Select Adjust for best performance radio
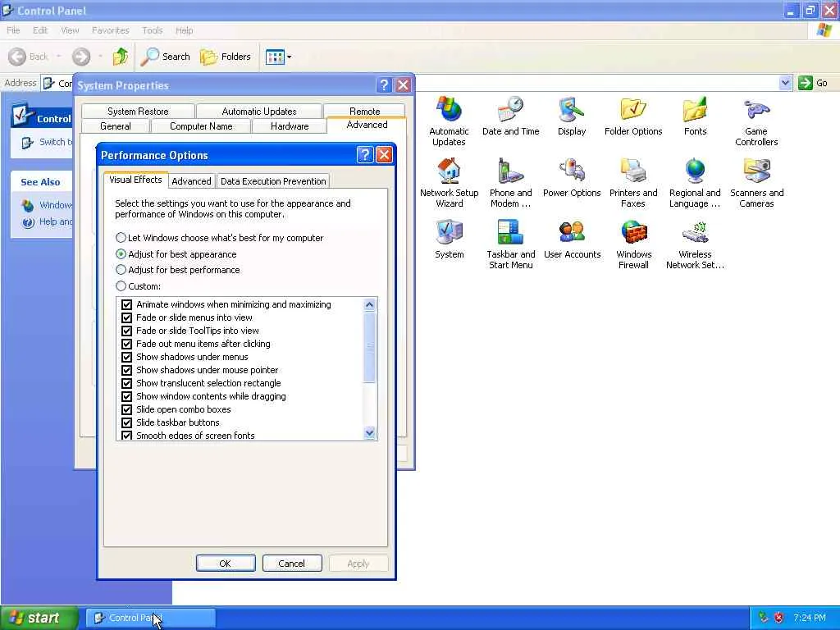 [121, 269]
